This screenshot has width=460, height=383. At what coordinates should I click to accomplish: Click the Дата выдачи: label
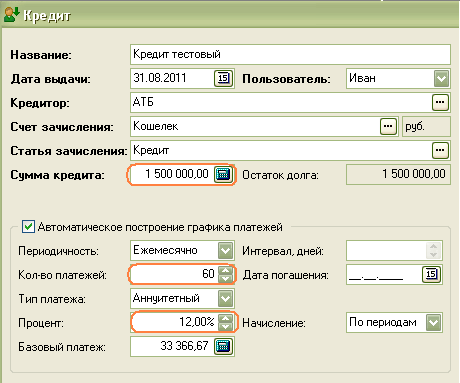click(50, 79)
